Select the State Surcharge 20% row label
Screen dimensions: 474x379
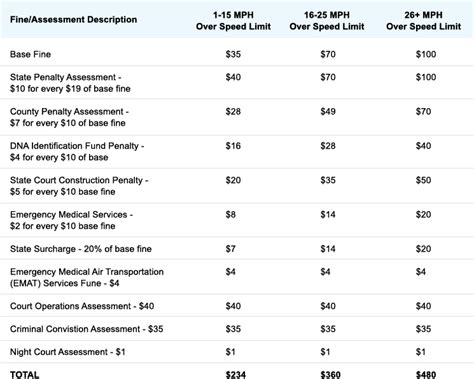[x=81, y=249]
